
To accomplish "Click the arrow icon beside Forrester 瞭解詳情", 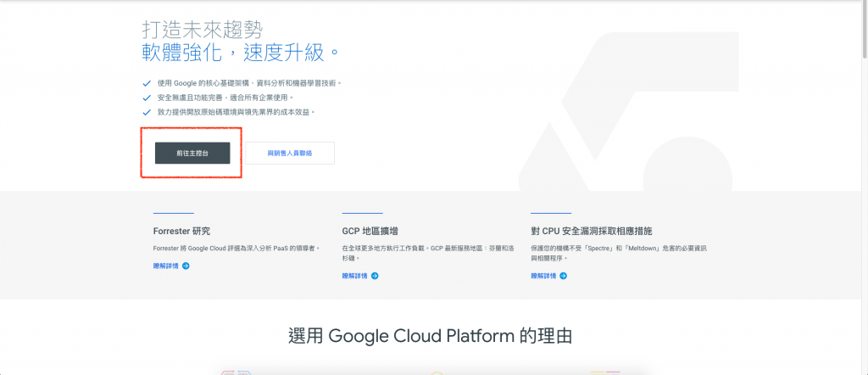I will click(186, 266).
